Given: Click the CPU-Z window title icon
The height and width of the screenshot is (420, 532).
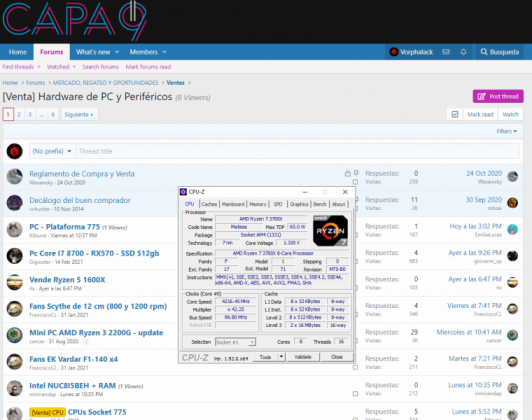Looking at the screenshot, I should click(x=183, y=192).
